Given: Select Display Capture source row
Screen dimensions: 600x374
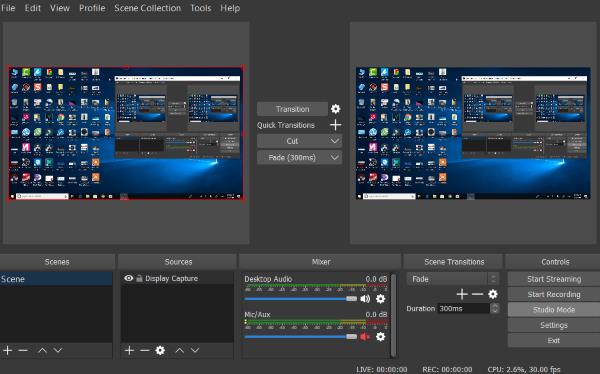Looking at the screenshot, I should (x=177, y=278).
